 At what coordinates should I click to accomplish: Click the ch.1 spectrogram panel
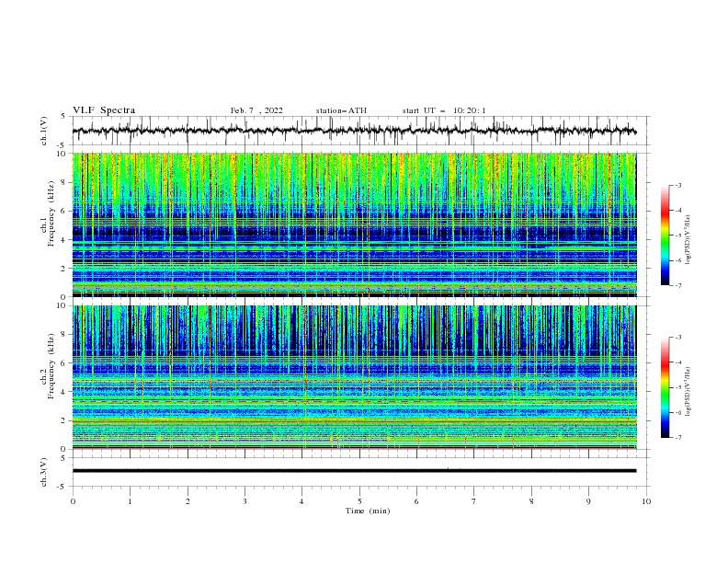pos(355,224)
